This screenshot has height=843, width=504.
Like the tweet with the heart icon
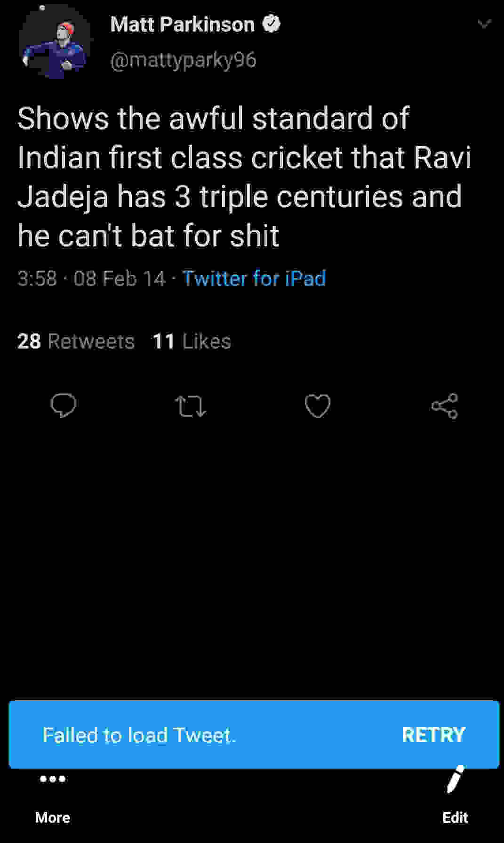(318, 406)
